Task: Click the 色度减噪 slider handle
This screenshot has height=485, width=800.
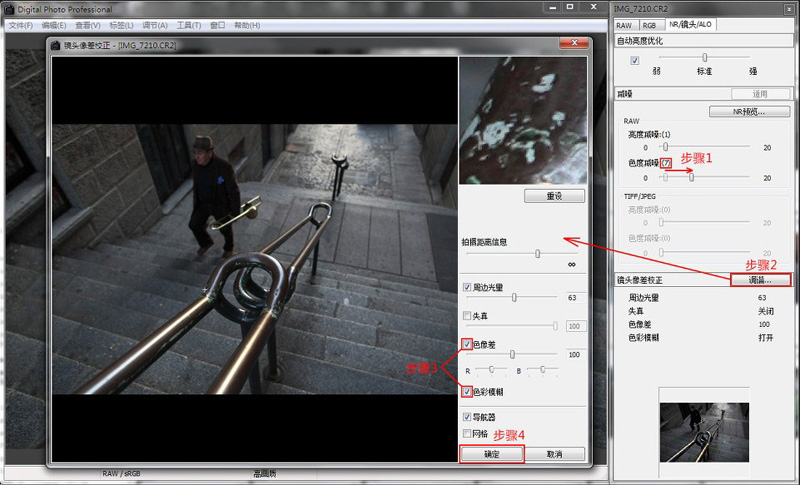Action: (691, 177)
